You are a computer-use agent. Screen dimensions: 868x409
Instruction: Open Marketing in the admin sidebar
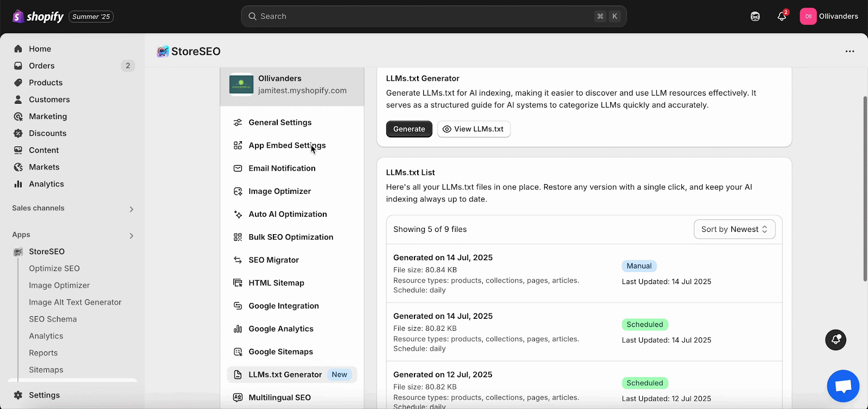(x=48, y=116)
